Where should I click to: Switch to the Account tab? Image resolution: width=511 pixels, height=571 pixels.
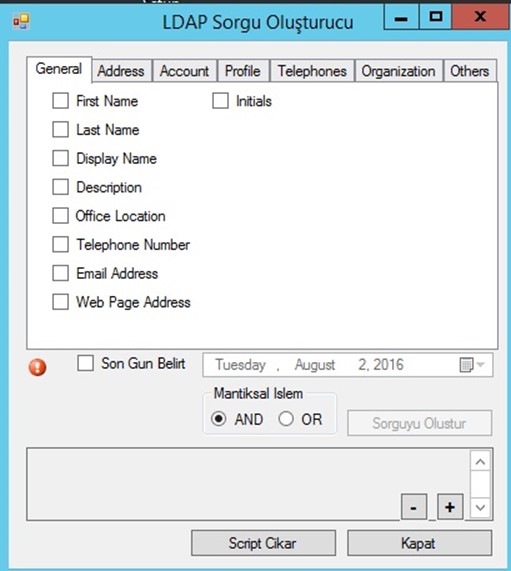click(x=185, y=71)
